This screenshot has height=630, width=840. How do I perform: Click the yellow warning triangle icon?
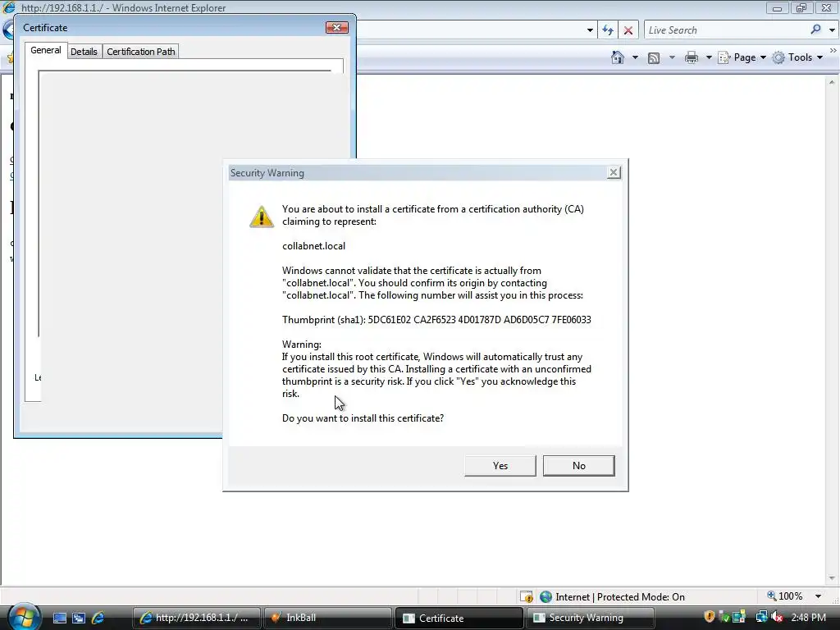click(262, 217)
